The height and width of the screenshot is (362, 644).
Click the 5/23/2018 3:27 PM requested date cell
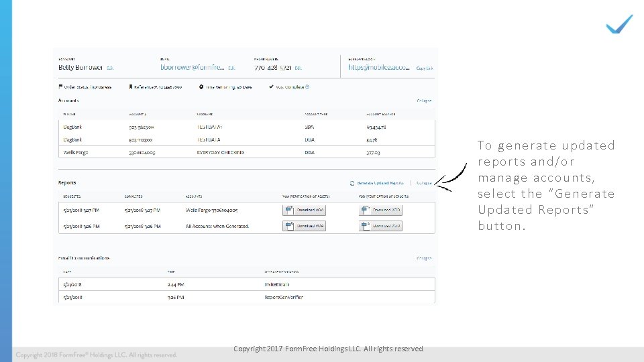[81, 210]
